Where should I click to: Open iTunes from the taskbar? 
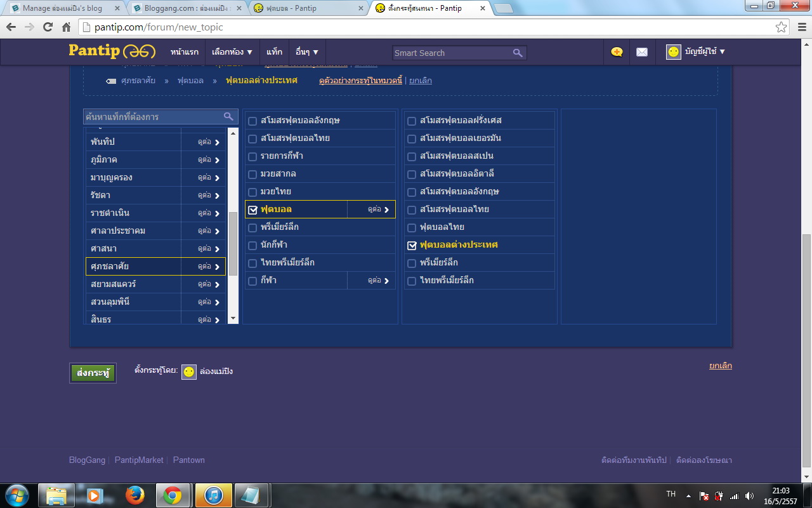pos(213,495)
